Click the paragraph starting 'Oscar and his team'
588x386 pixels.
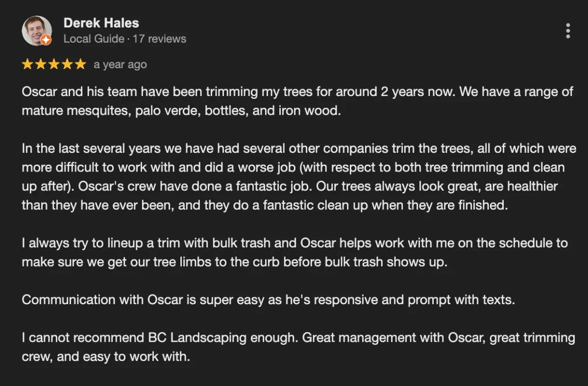[x=297, y=101]
